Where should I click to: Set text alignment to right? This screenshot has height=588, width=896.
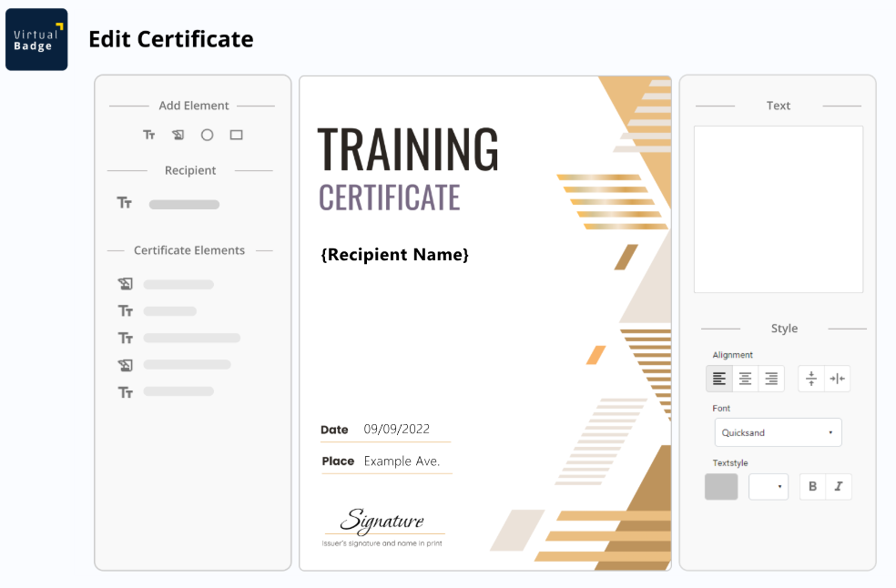click(x=770, y=379)
